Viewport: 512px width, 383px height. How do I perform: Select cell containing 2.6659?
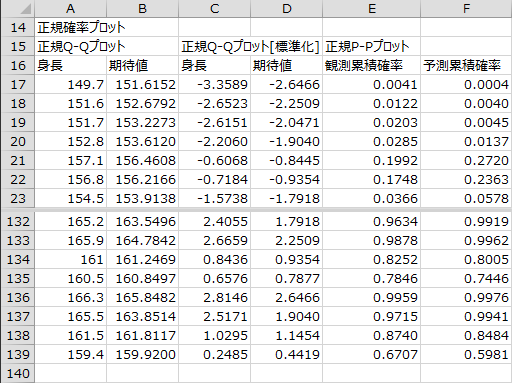pos(214,240)
